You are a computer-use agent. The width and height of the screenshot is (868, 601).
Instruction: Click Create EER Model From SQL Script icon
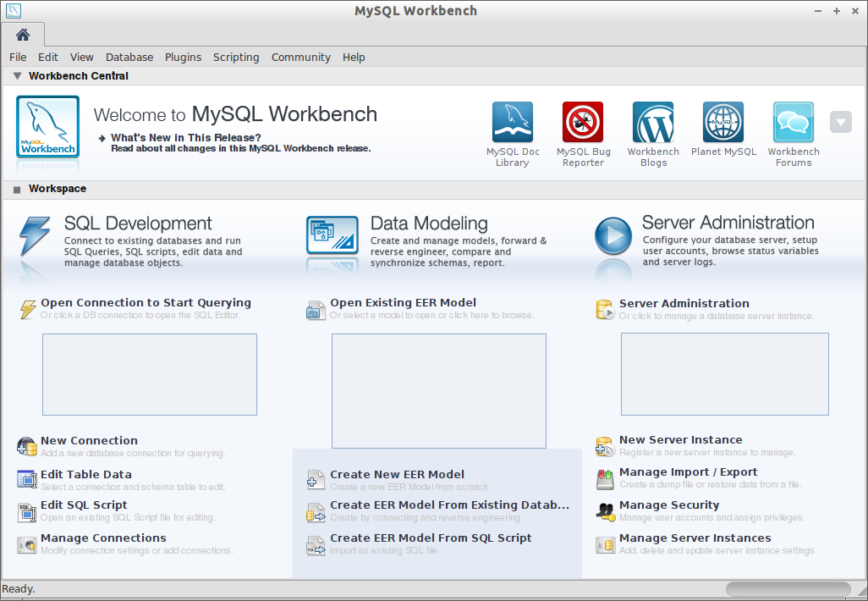coord(316,545)
